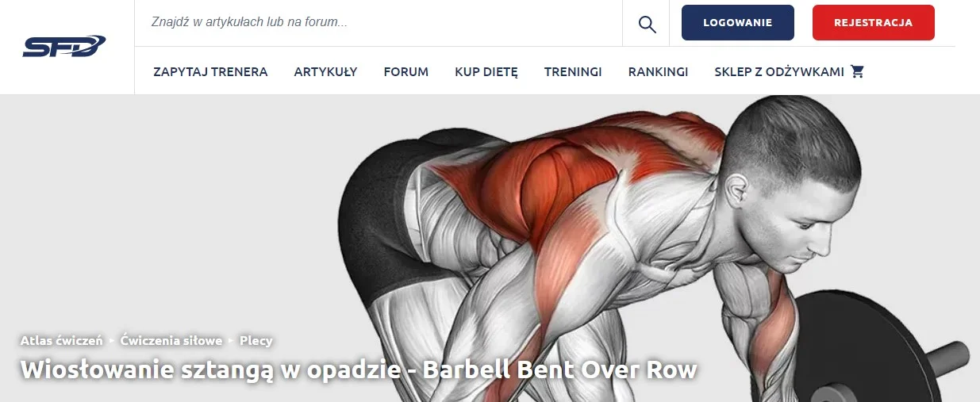980x402 pixels.
Task: Click the magnifying glass search icon
Action: click(648, 24)
